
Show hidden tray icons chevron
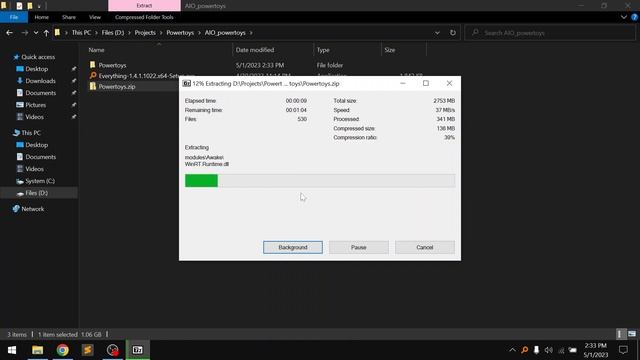[x=512, y=350]
